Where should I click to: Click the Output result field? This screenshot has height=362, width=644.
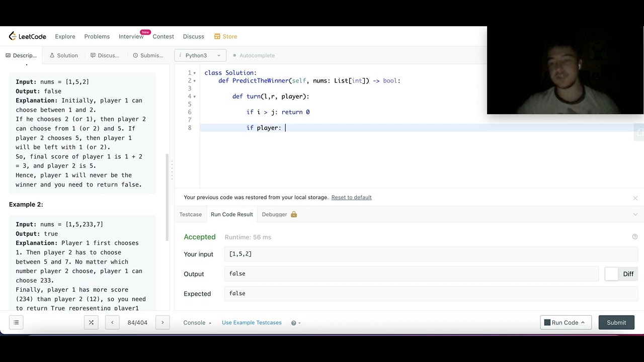(x=411, y=274)
